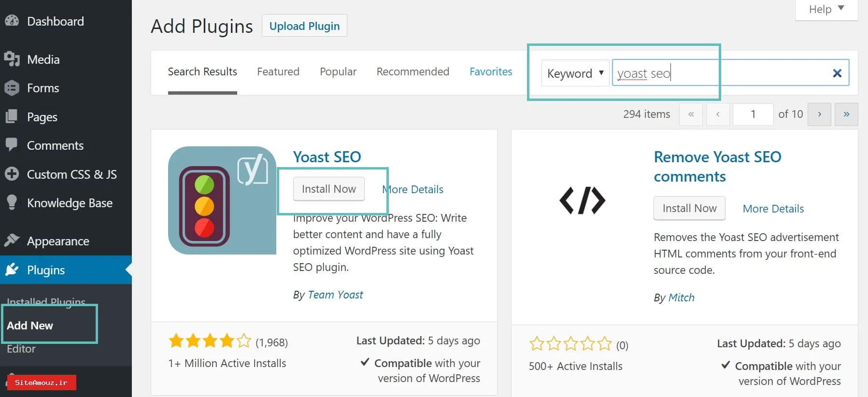Click the Forms sidebar icon
The height and width of the screenshot is (397, 868).
point(12,88)
